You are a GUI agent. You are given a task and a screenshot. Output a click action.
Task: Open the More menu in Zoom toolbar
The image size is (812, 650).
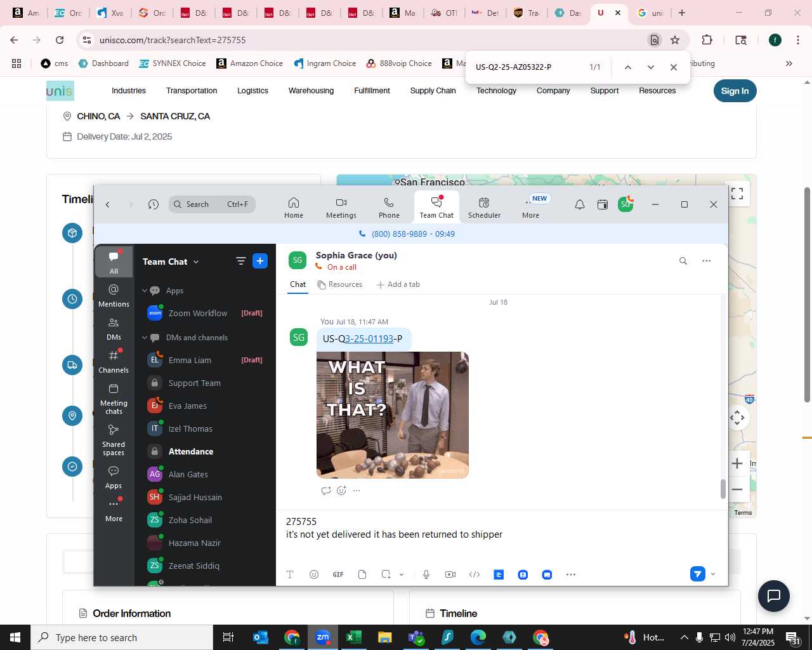[x=531, y=208]
